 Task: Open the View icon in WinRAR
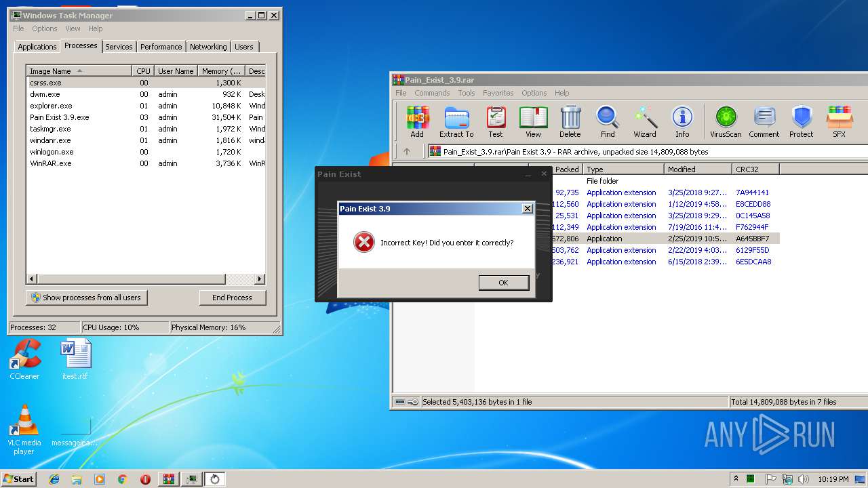point(534,122)
